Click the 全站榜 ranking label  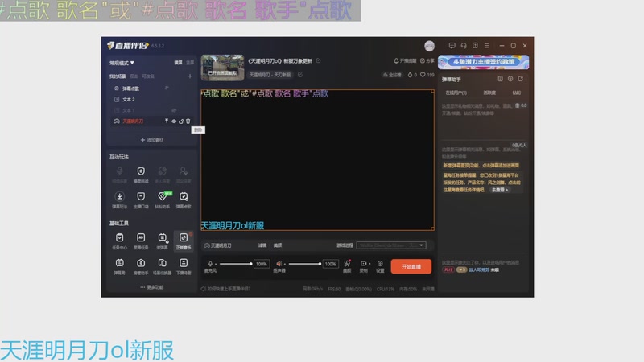[x=392, y=75]
